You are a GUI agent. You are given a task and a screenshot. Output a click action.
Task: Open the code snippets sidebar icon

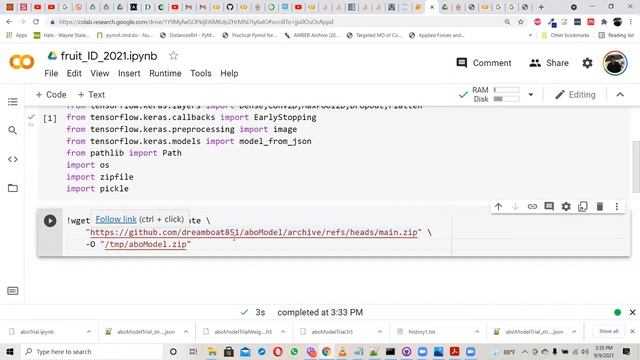13,159
